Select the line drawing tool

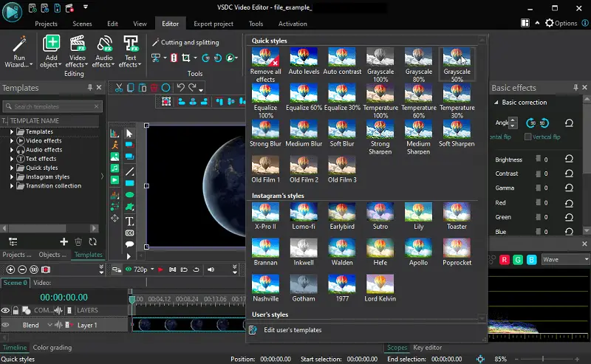click(x=129, y=171)
